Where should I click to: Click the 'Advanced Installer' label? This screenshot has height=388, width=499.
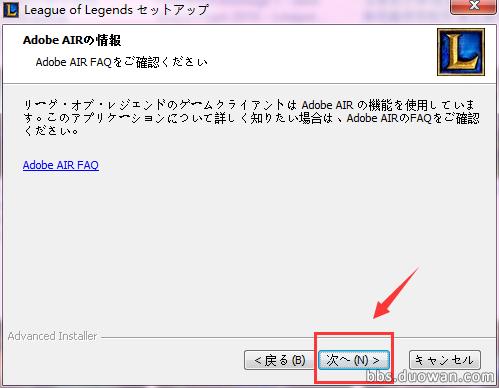click(x=52, y=336)
